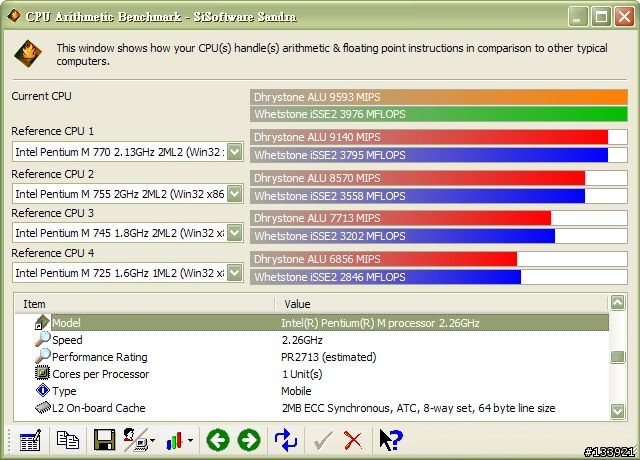Screen dimensions: 640x460
Task: Click the Type info diamond icon
Action: coord(42,390)
